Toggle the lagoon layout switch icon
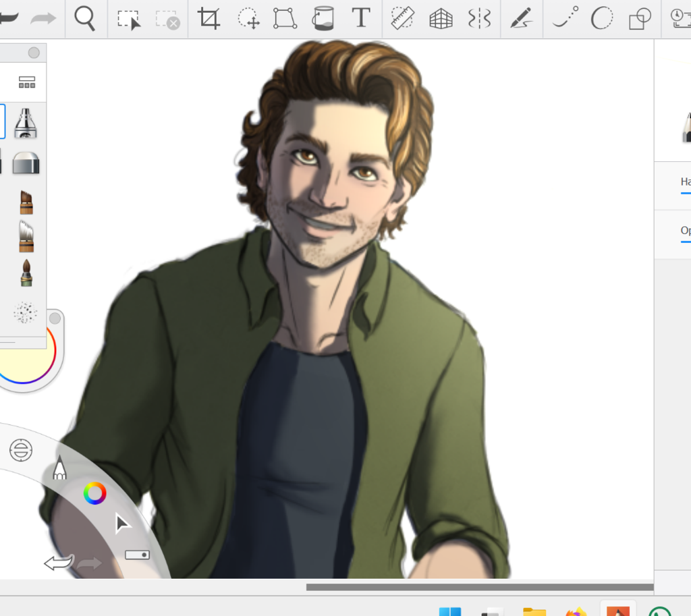This screenshot has width=691, height=616. pos(137,555)
